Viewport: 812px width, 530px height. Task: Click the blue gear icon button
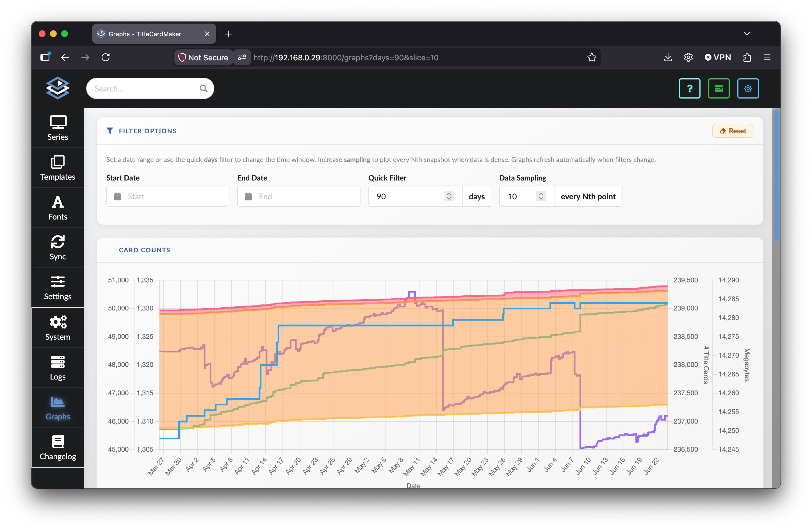pos(748,89)
